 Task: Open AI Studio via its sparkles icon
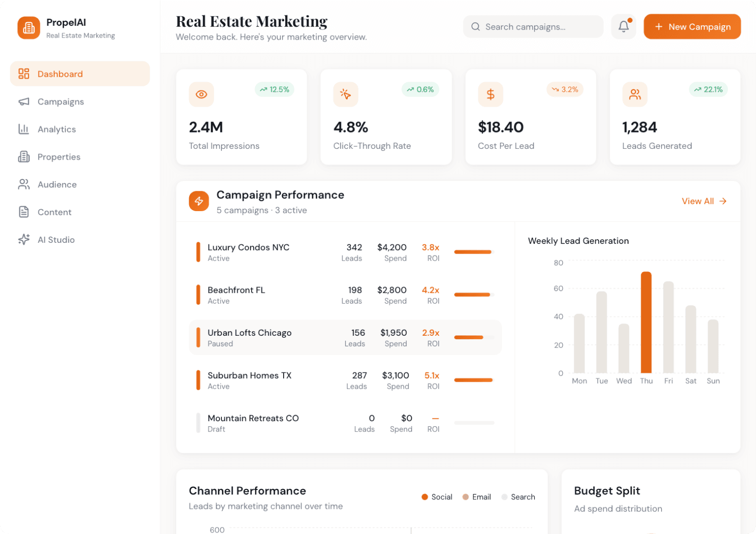pos(24,239)
